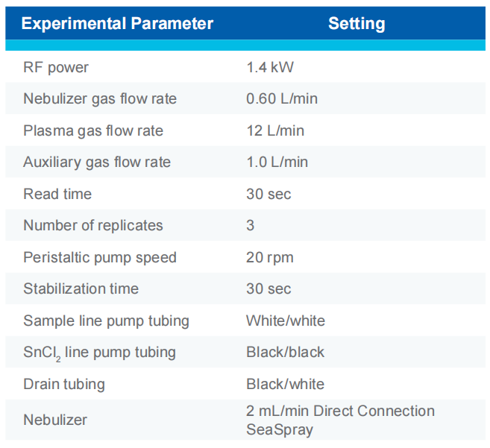Select Auxiliary gas flow rate label
Screen dimensions: 490x448
[x=97, y=163]
